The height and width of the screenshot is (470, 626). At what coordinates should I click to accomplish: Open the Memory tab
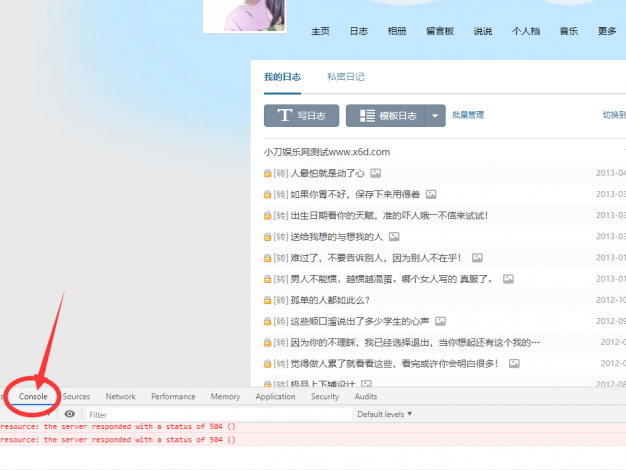[x=226, y=397]
